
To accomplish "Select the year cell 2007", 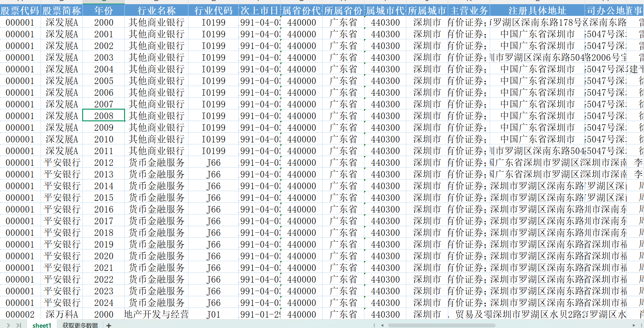I will [104, 104].
